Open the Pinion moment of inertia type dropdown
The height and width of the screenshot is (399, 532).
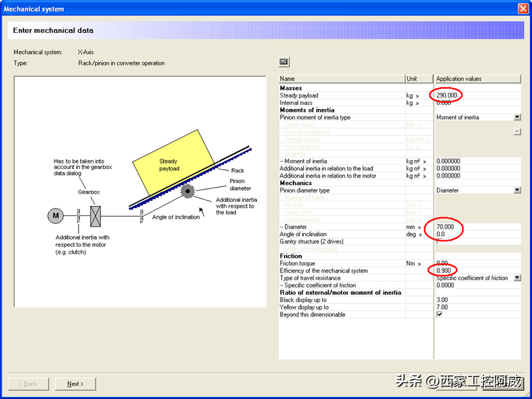(x=517, y=117)
